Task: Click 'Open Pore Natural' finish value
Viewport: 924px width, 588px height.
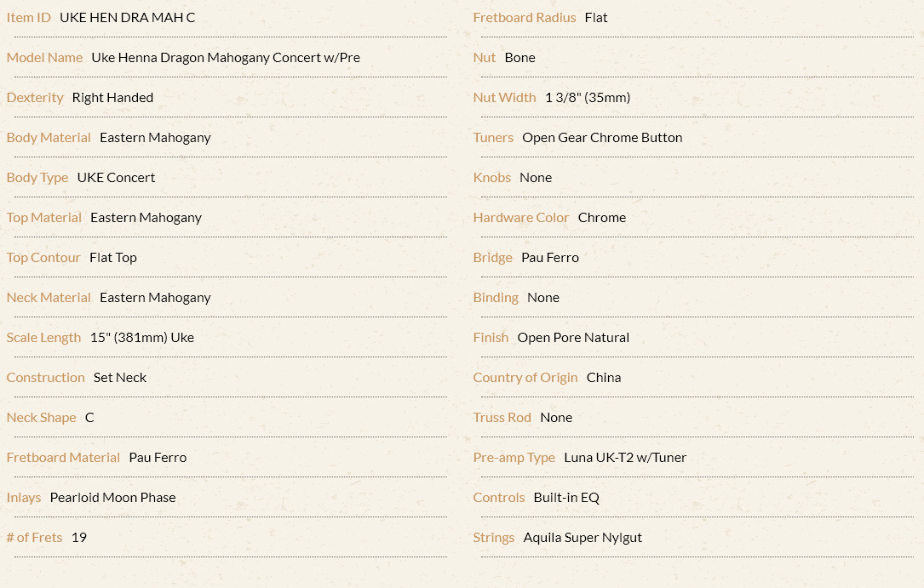Action: [x=573, y=338]
